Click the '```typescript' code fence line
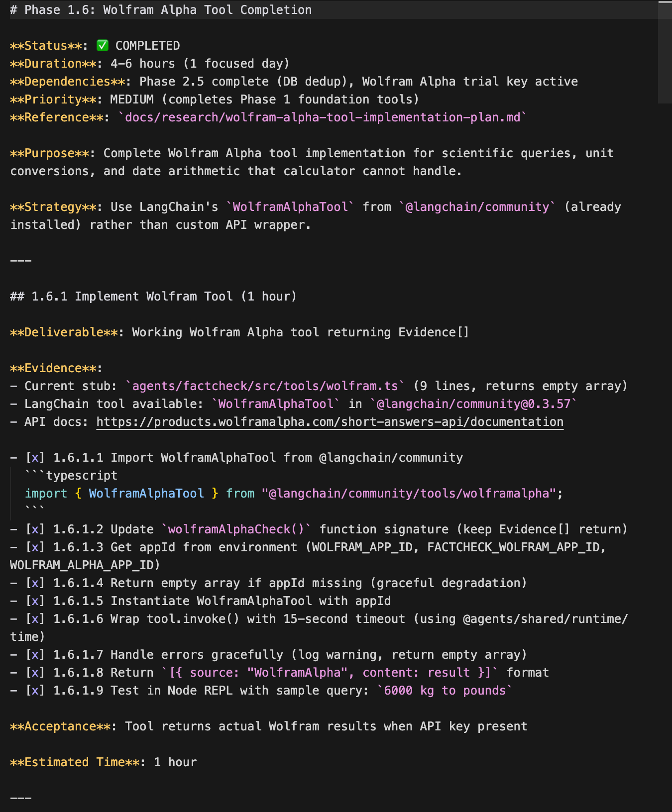Viewport: 672px width, 812px height. (71, 476)
